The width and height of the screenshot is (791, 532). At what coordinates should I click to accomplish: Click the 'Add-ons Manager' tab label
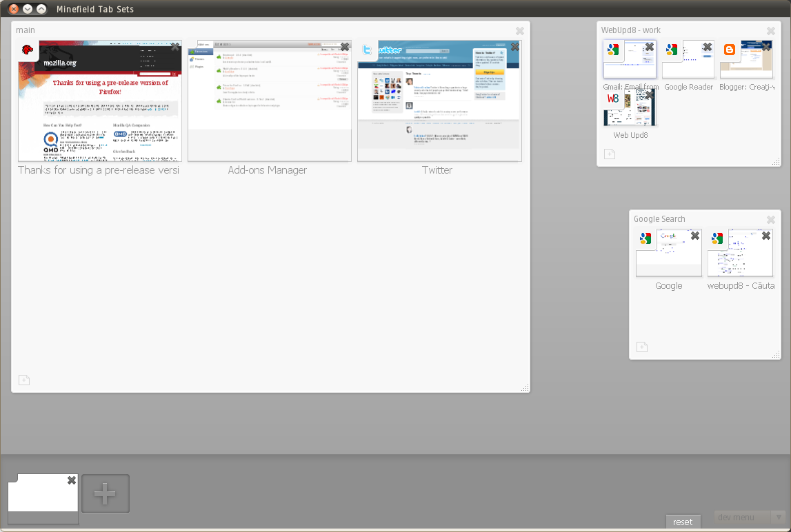[268, 170]
